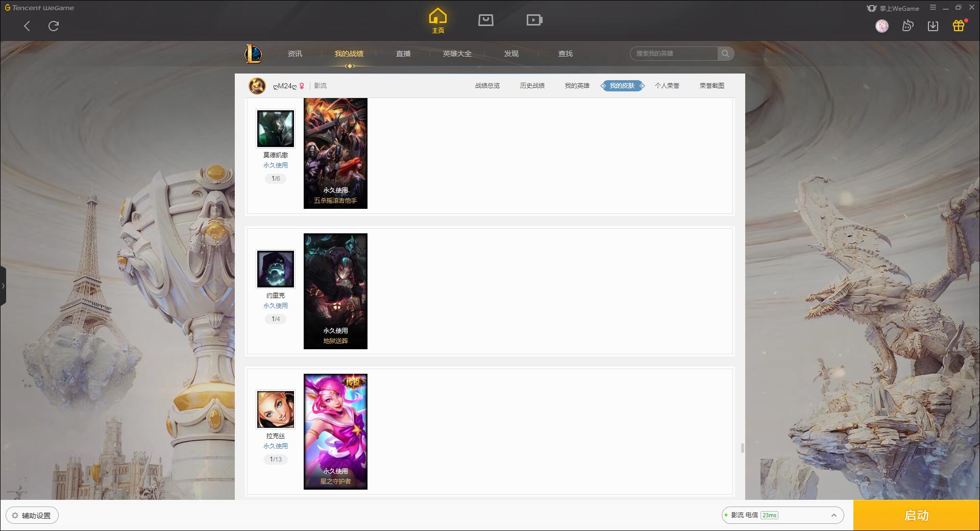Image resolution: width=980 pixels, height=531 pixels.
Task: Click the 掌上WeGame link
Action: click(x=893, y=8)
